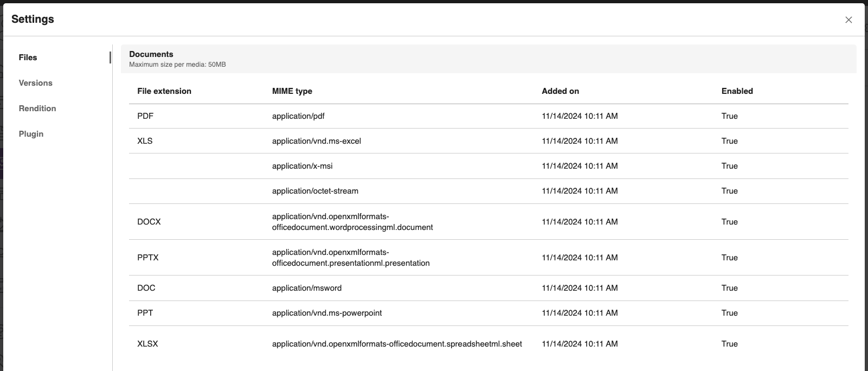Close the Settings dialog with the X icon
Screen dimensions: 868x371
(848, 20)
